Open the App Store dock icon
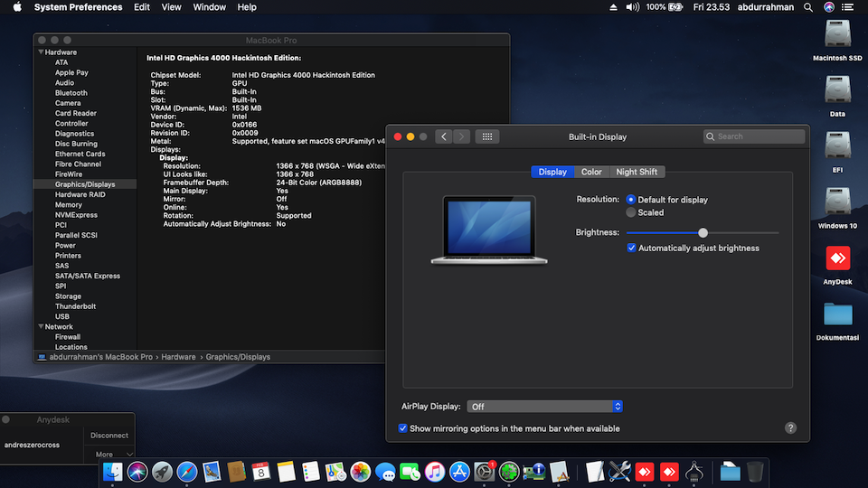868x488 pixels. click(x=459, y=471)
